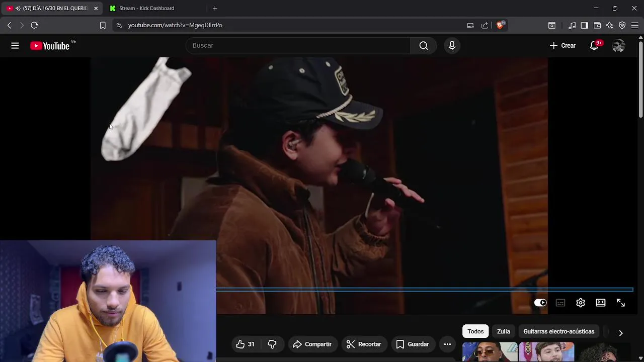
Task: Dislike the video
Action: coord(272,344)
